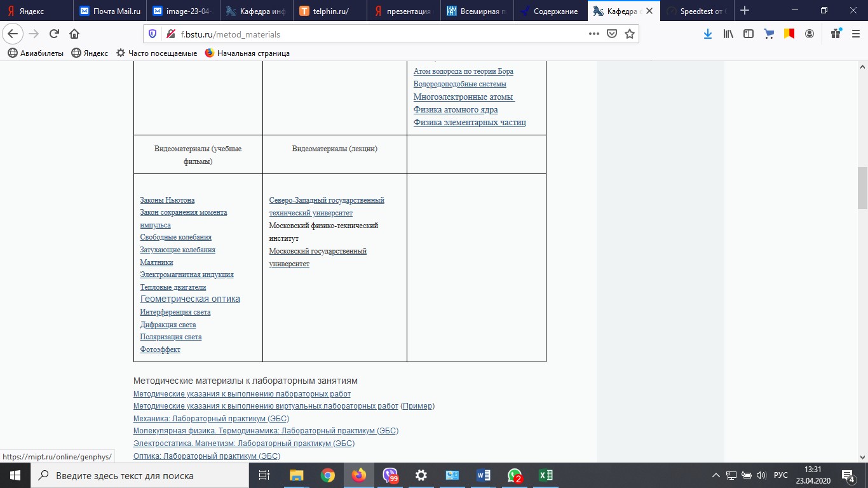Open Механика: Лабораторный практикум link
868x488 pixels.
[211, 419]
